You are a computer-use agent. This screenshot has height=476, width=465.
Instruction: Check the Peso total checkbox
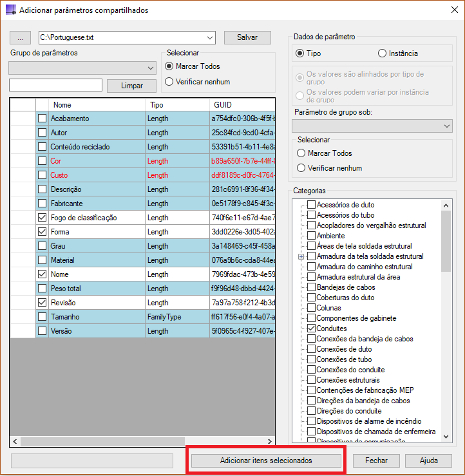pyautogui.click(x=43, y=289)
